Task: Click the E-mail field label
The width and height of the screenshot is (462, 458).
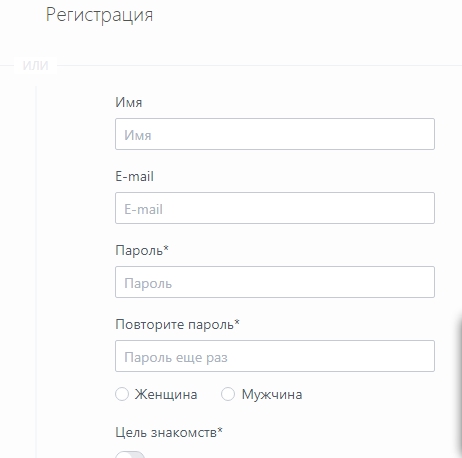Action: tap(134, 176)
